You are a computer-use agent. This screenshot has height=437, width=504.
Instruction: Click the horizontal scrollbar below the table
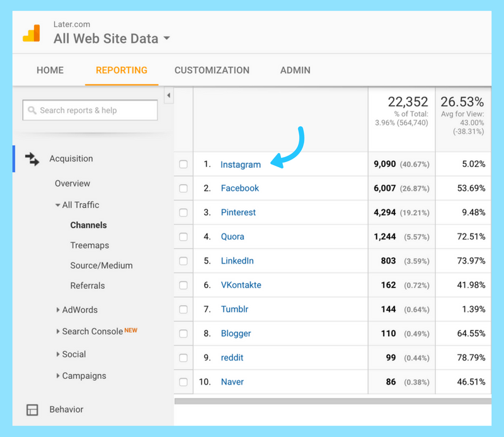pyautogui.click(x=333, y=401)
